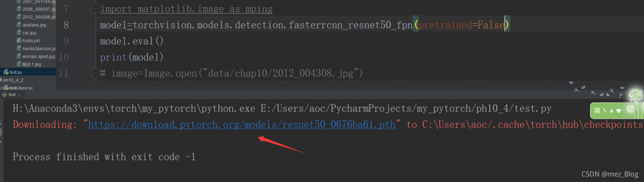
Task: Click line number 8 in the gutter
Action: (x=66, y=25)
